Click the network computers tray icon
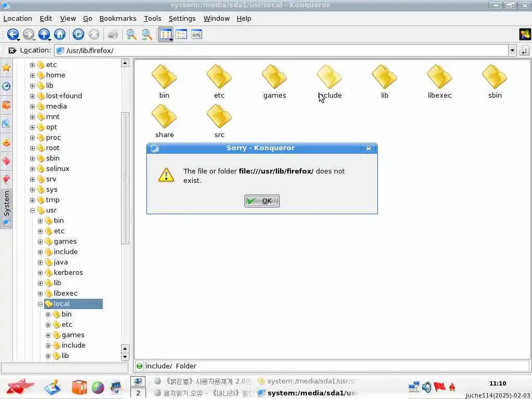The height and width of the screenshot is (399, 532). coord(414,387)
